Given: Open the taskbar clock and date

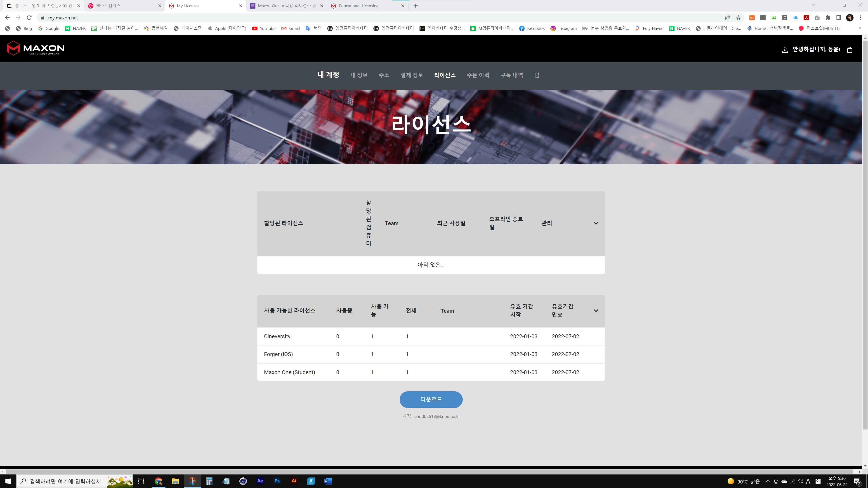Looking at the screenshot, I should point(837,481).
